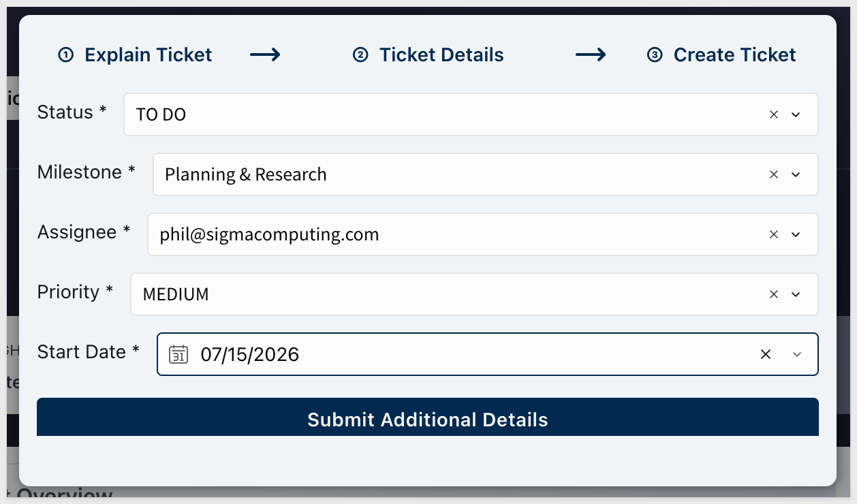Click the calendar icon in Start Date
Image resolution: width=857 pixels, height=504 pixels.
click(178, 354)
